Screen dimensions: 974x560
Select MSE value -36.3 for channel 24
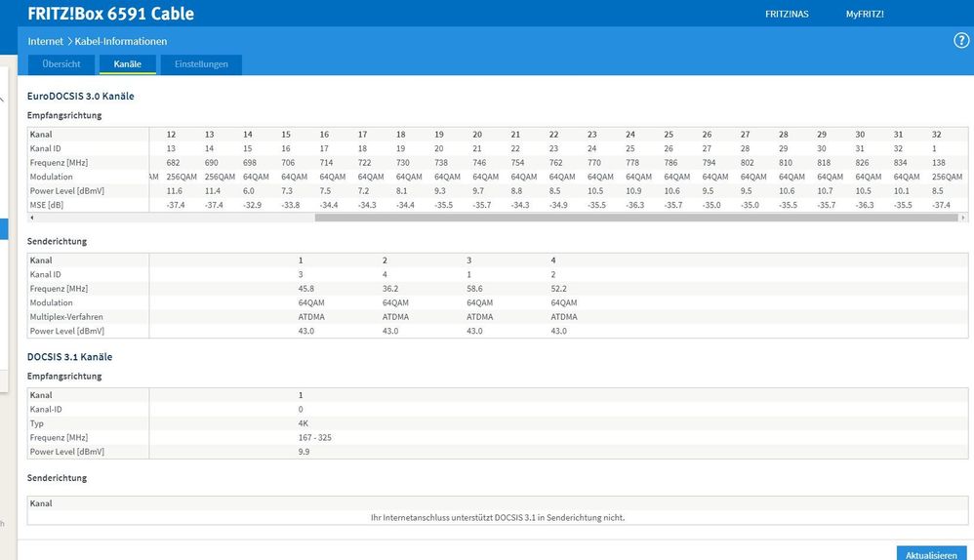point(634,205)
